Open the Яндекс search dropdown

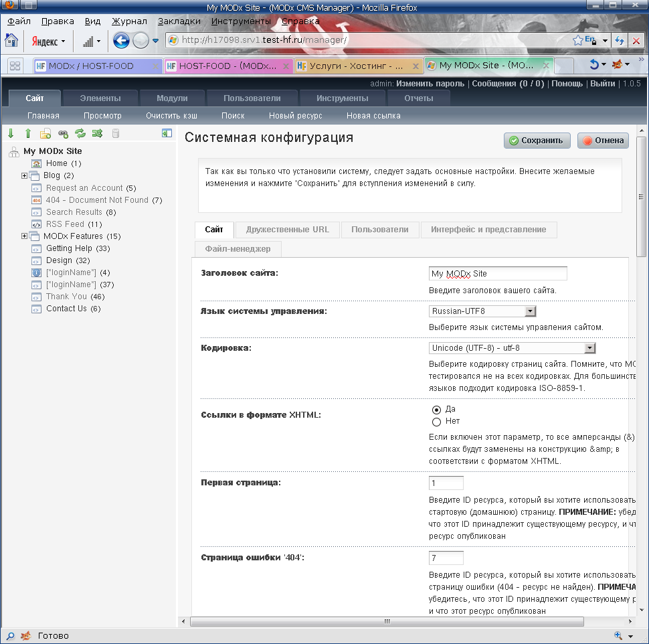click(x=64, y=42)
